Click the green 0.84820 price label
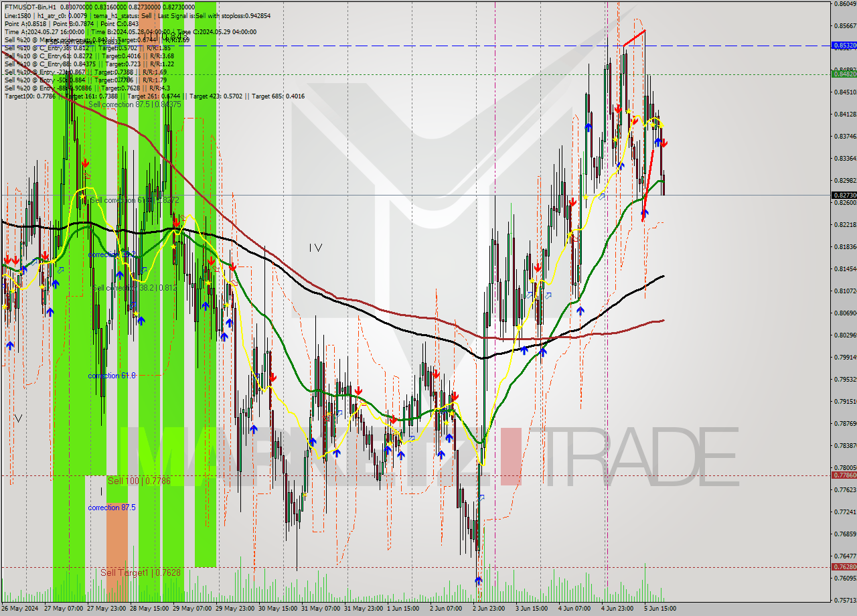The height and width of the screenshot is (616, 857). coord(844,74)
